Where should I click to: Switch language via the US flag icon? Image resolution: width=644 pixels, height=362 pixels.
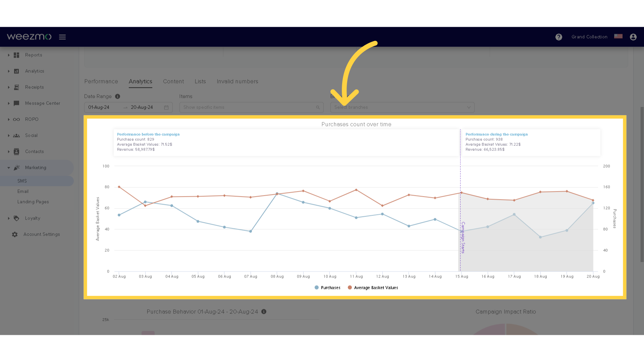[x=618, y=36]
